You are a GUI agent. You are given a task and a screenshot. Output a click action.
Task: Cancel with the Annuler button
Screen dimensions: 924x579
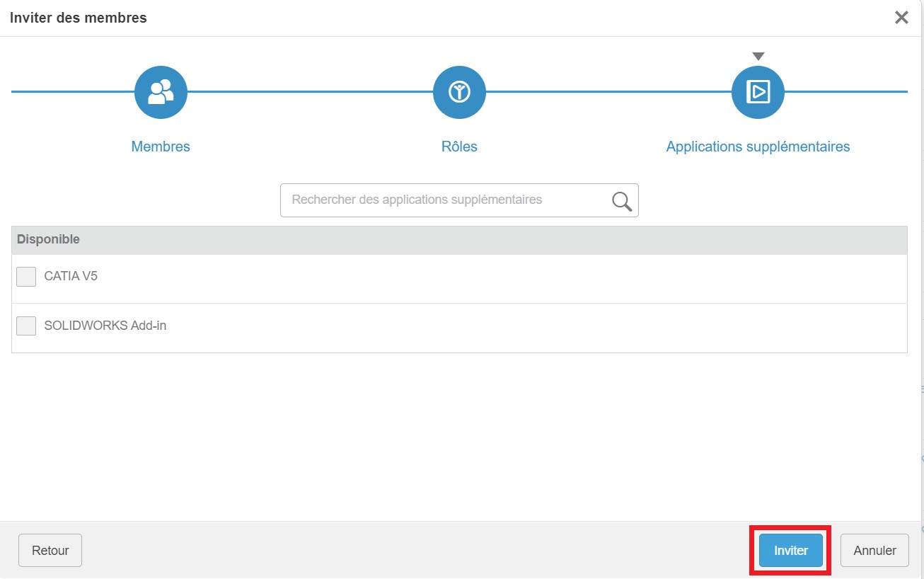pos(874,551)
